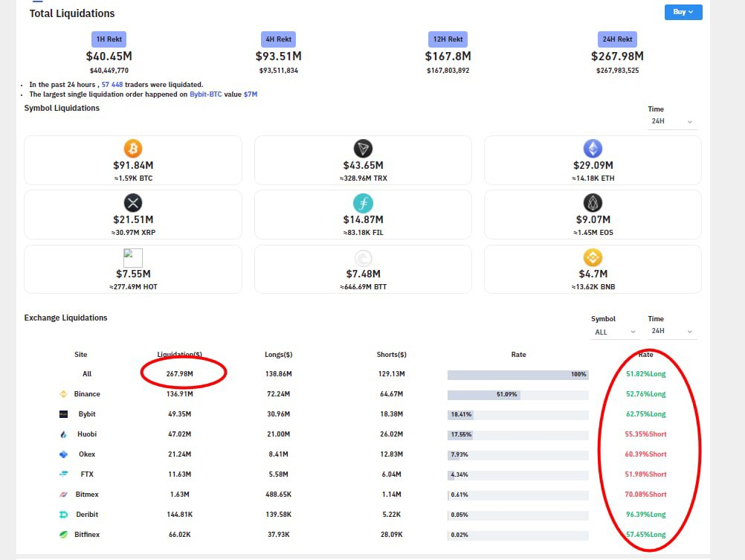Click the Binance site name
The width and height of the screenshot is (745, 560).
[87, 394]
